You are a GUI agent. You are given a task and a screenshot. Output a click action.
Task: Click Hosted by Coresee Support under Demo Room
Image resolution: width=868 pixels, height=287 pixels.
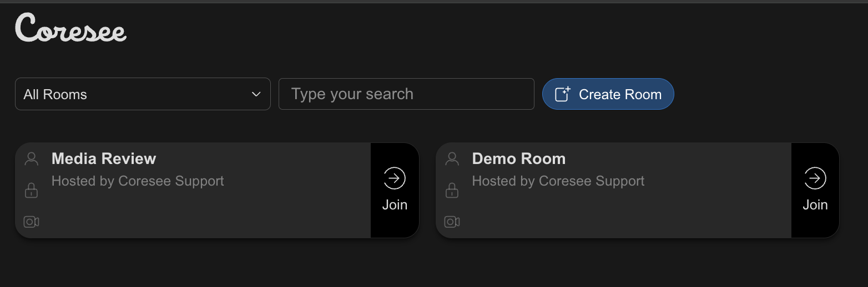point(558,181)
